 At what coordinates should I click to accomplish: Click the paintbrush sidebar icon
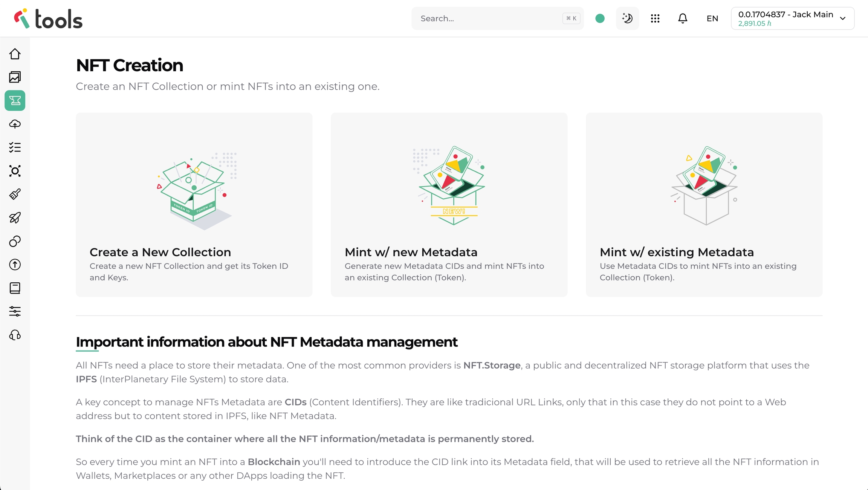tap(15, 194)
